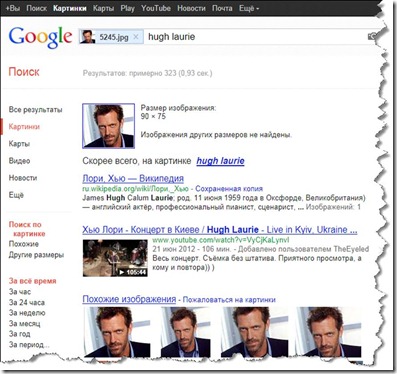The height and width of the screenshot is (374, 397).
Task: Click the Поиск heading
Action: click(24, 72)
